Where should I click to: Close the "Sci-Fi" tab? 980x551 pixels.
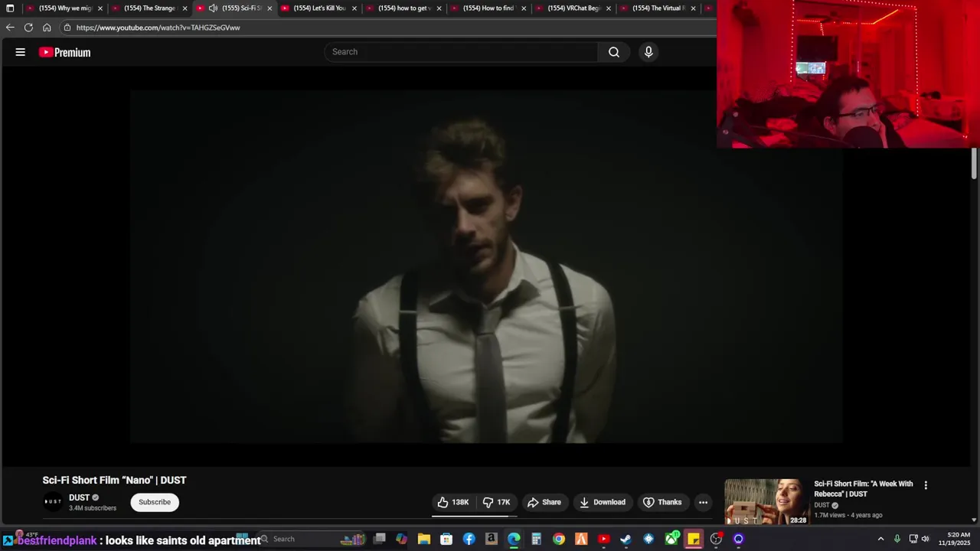269,8
